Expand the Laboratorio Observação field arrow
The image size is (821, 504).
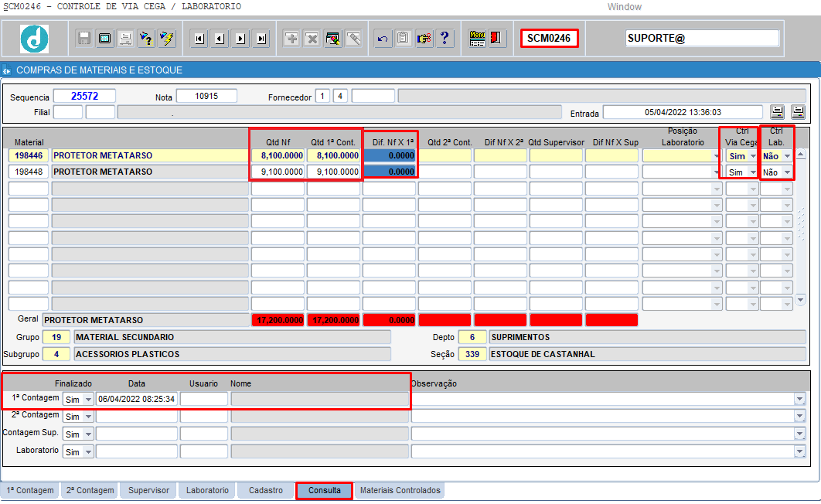tap(799, 452)
